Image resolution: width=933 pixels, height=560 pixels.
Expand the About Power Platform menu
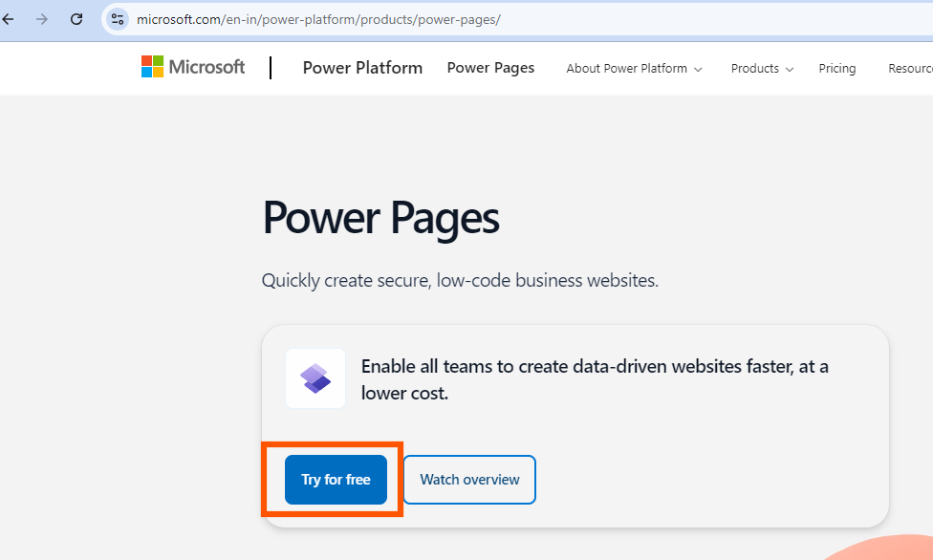626,69
